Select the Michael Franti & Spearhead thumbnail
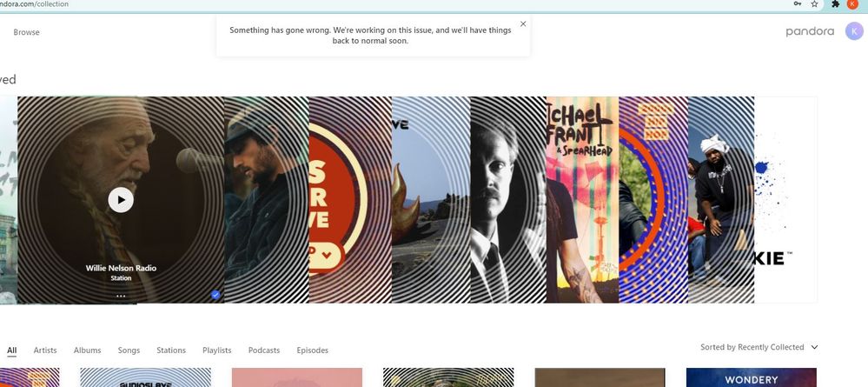This screenshot has width=868, height=387. 582,199
